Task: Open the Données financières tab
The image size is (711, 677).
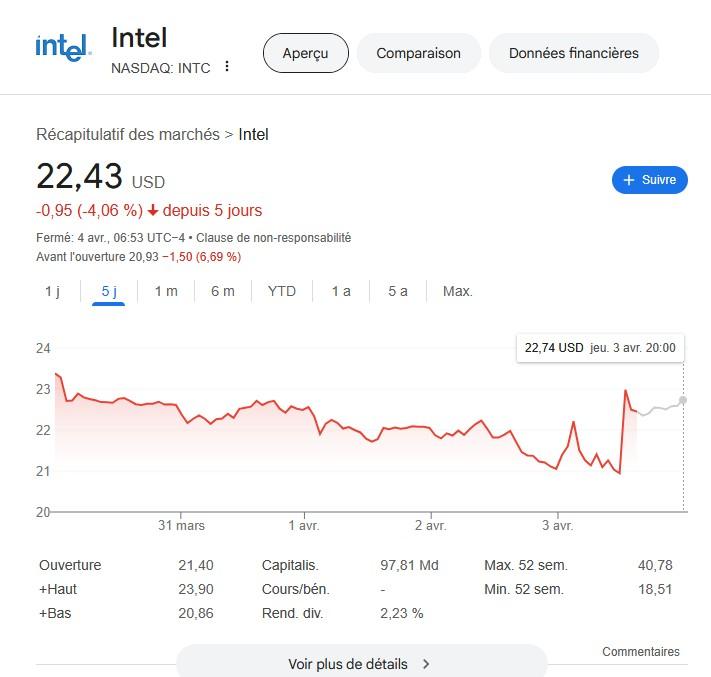Action: pyautogui.click(x=573, y=53)
